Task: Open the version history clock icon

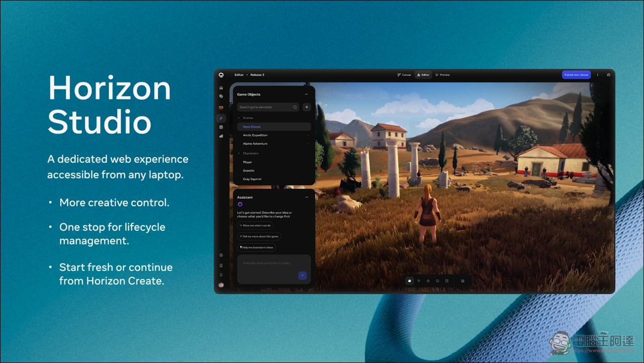Action: click(608, 75)
